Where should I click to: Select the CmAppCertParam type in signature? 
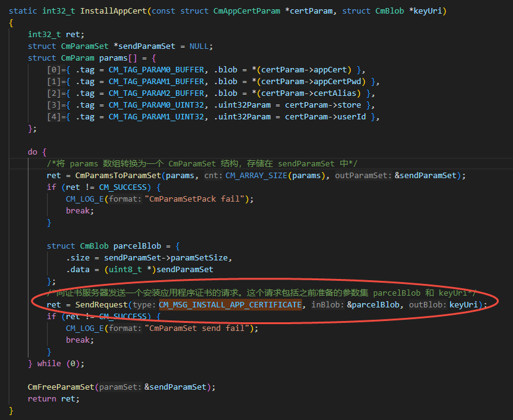[247, 11]
